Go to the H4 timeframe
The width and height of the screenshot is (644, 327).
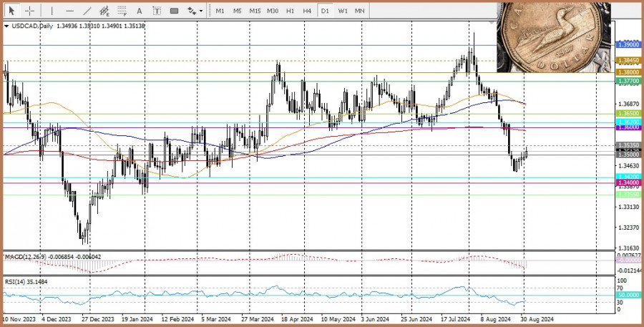(x=307, y=11)
